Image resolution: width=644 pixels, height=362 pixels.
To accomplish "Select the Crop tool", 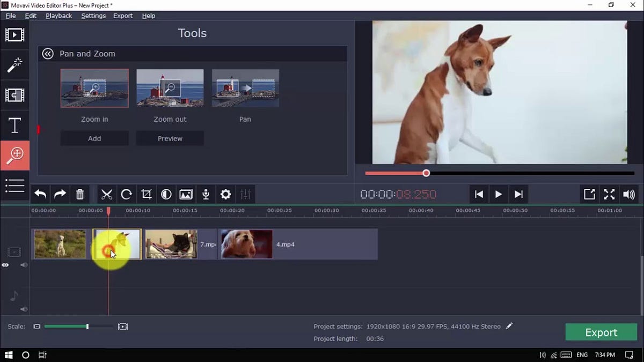I will pyautogui.click(x=146, y=194).
